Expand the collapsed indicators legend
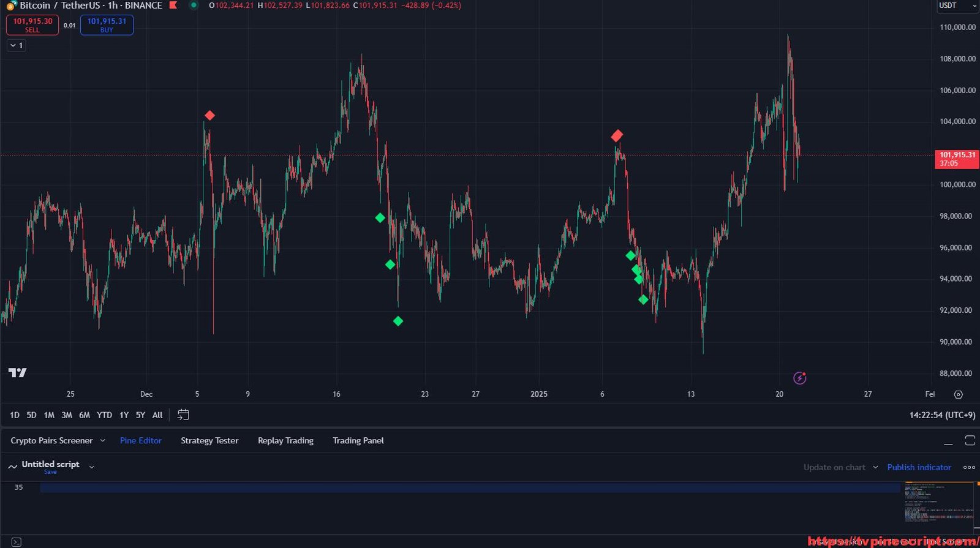 [17, 45]
